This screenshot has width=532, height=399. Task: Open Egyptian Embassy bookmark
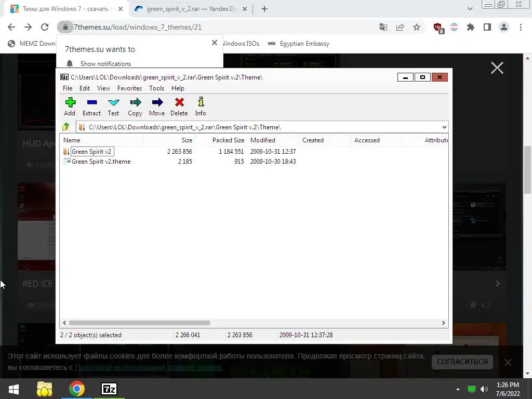point(298,44)
